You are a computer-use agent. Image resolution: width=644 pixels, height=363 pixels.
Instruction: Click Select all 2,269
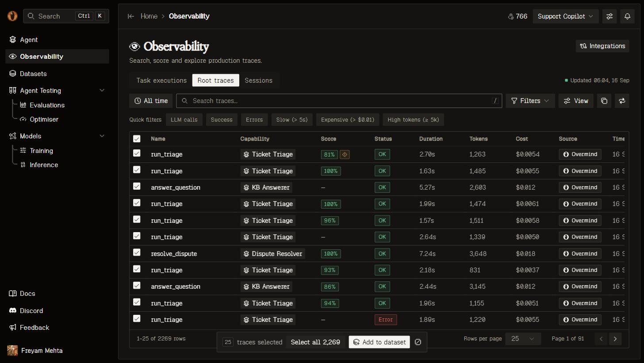coord(315,342)
